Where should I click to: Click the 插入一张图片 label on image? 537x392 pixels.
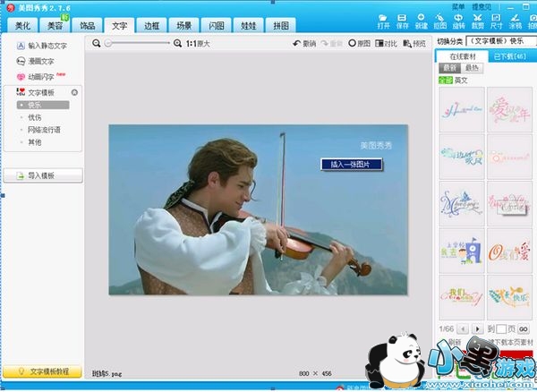tap(351, 165)
